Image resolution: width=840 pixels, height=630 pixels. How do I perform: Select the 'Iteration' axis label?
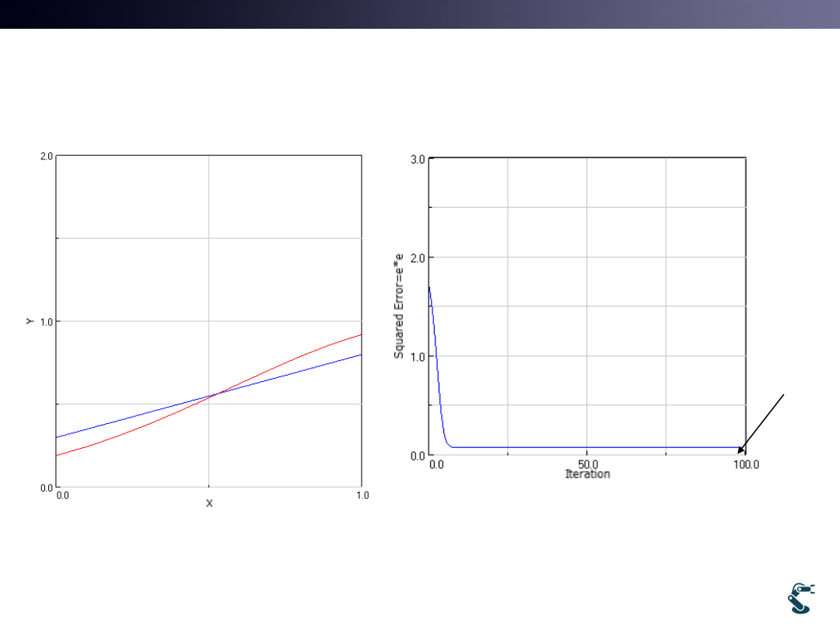tap(587, 474)
